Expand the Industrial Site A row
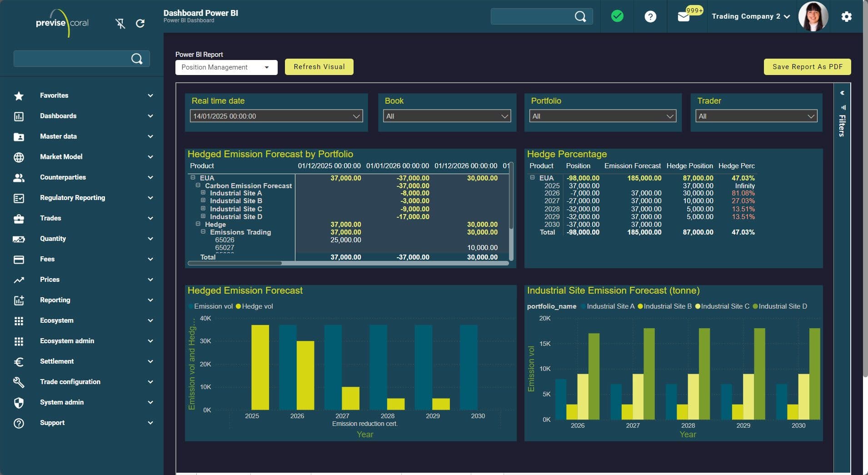 point(203,193)
